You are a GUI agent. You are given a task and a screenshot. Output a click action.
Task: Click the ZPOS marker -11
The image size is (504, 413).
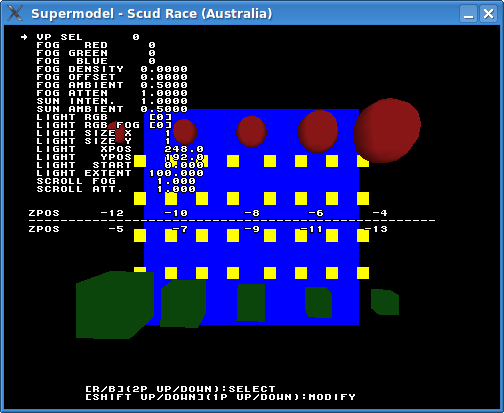pos(312,229)
